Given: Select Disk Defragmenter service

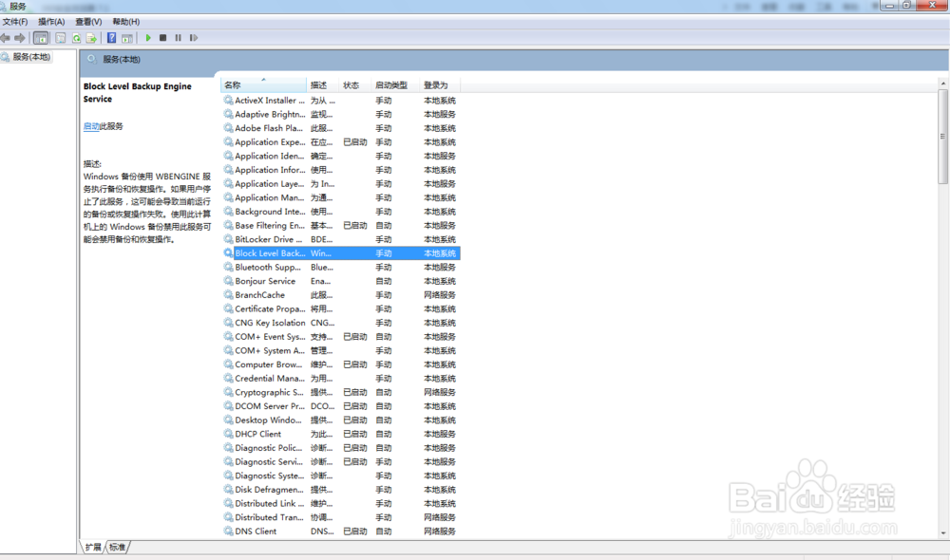Looking at the screenshot, I should (x=340, y=490).
